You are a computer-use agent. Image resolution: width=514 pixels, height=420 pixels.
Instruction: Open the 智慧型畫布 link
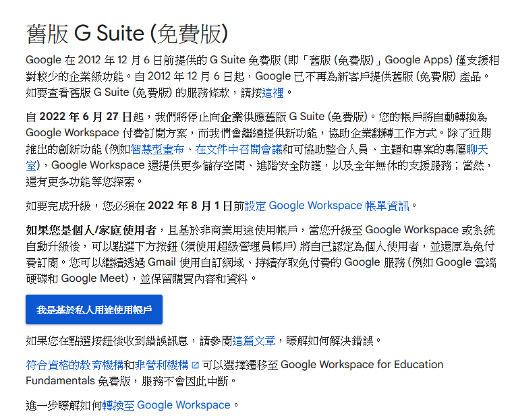(x=164, y=150)
